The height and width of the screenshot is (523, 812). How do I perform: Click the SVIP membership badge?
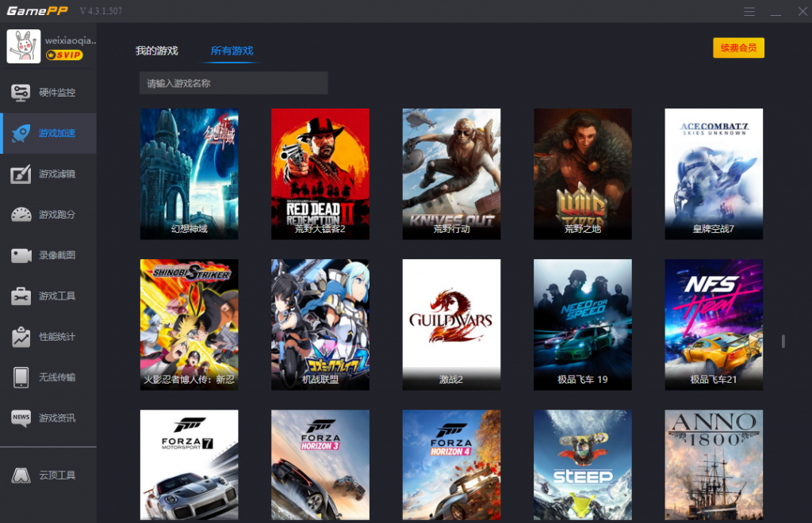click(x=64, y=55)
